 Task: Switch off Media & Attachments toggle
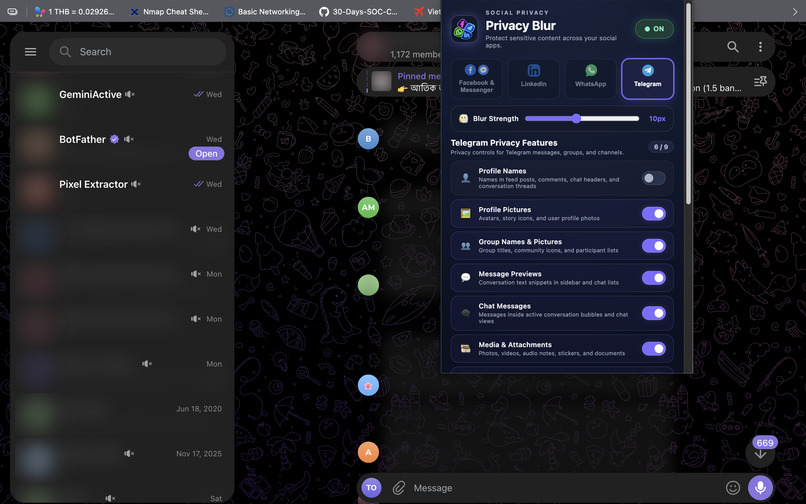click(654, 349)
